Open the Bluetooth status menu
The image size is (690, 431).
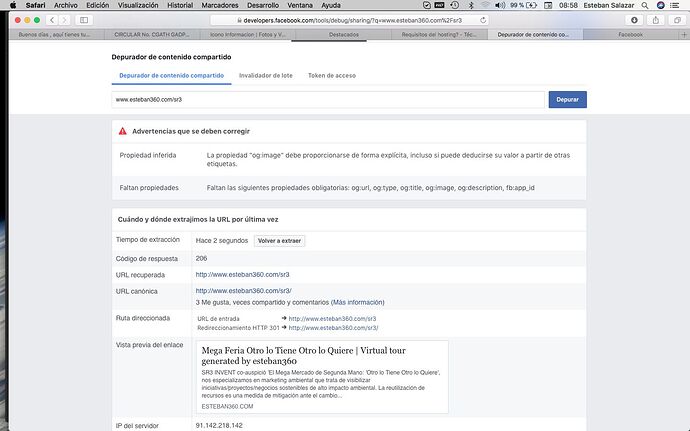tap(471, 5)
